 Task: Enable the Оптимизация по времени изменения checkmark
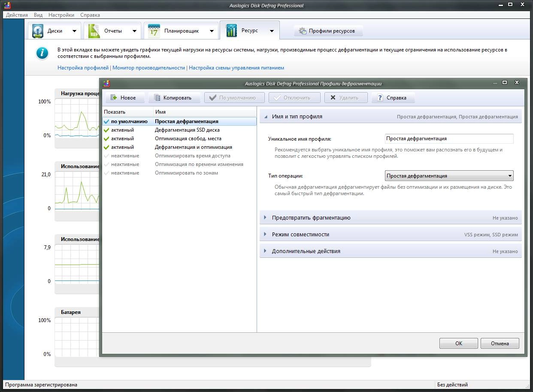point(106,164)
